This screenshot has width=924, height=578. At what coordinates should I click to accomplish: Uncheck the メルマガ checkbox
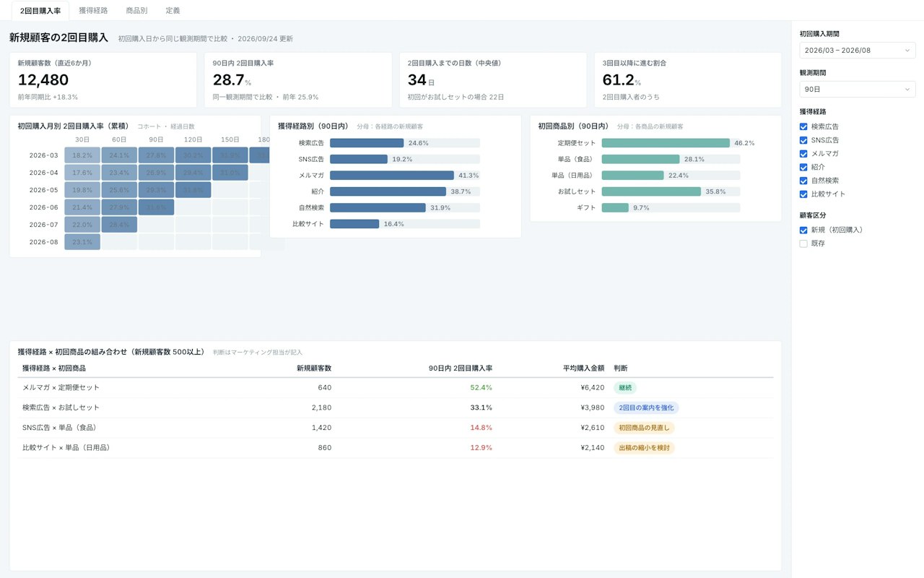point(803,154)
